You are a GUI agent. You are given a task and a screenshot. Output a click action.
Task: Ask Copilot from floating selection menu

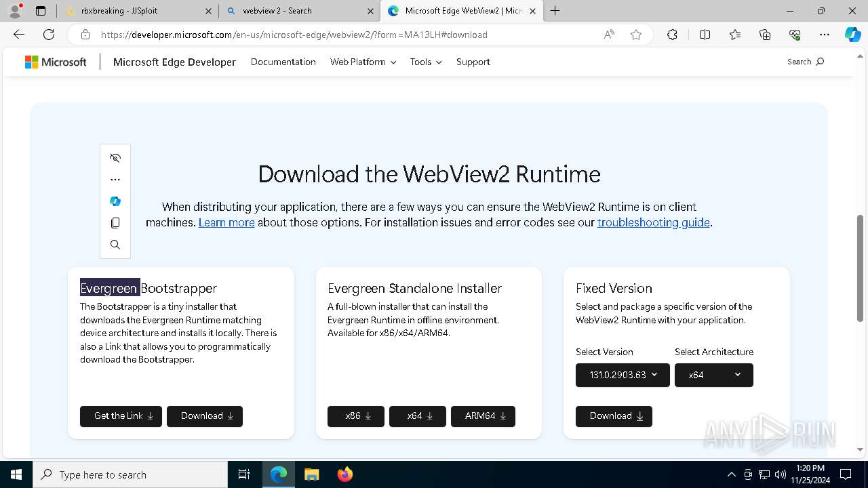pyautogui.click(x=115, y=201)
